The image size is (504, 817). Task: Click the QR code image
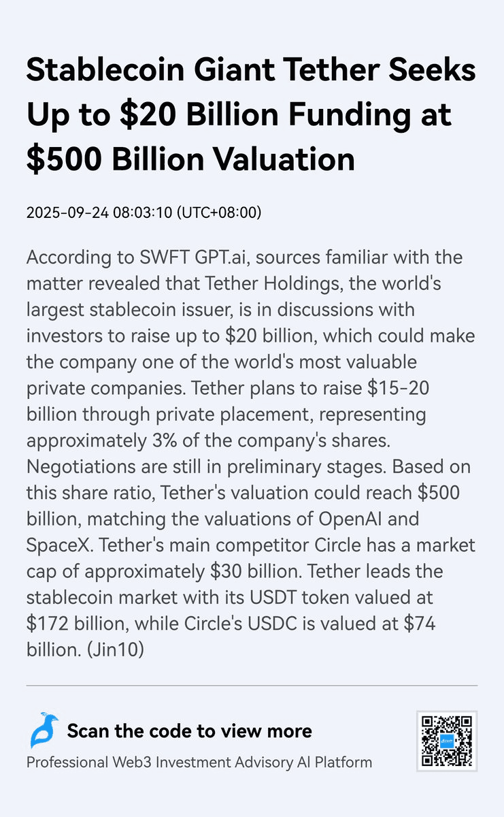pyautogui.click(x=446, y=741)
